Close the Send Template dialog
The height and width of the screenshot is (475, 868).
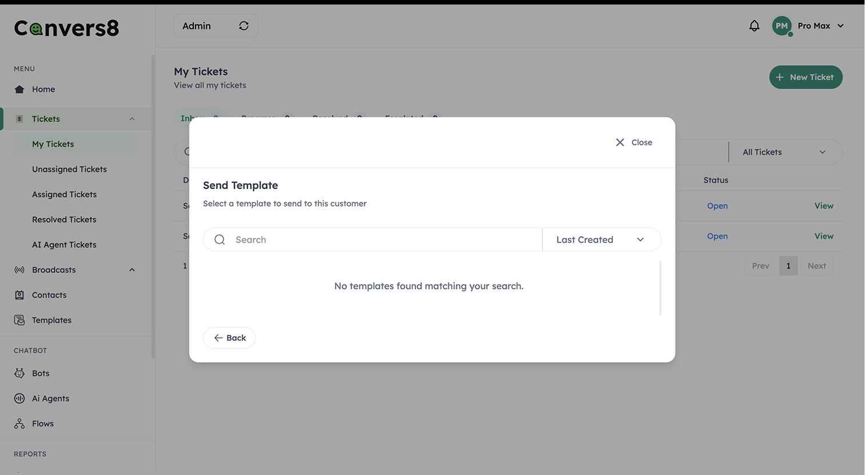click(x=634, y=142)
